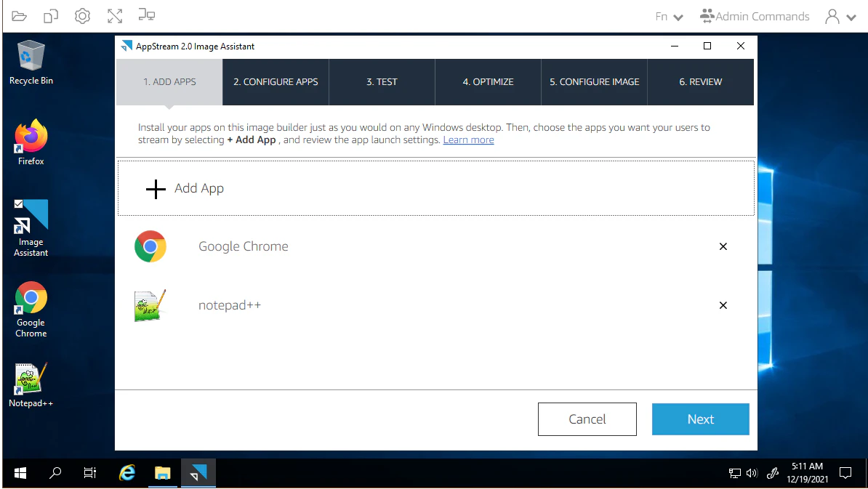The image size is (868, 489).
Task: Click the clipboard copy icon in top toolbar
Action: point(50,16)
